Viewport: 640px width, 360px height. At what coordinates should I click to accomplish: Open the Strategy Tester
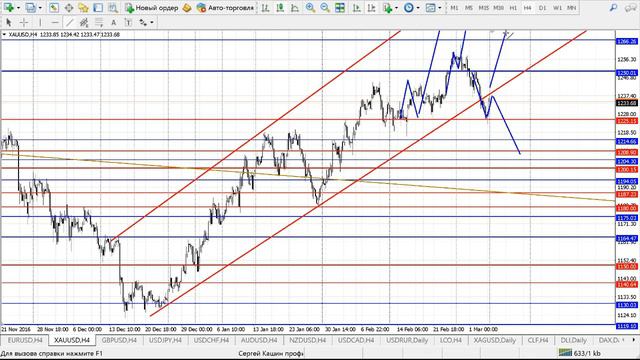click(113, 7)
